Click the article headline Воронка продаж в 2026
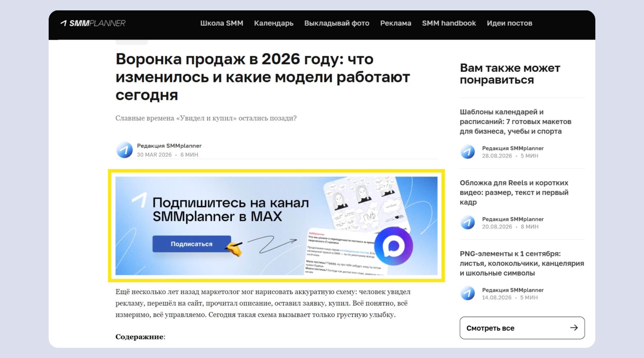Viewport: 644px width, 358px height. (x=263, y=77)
